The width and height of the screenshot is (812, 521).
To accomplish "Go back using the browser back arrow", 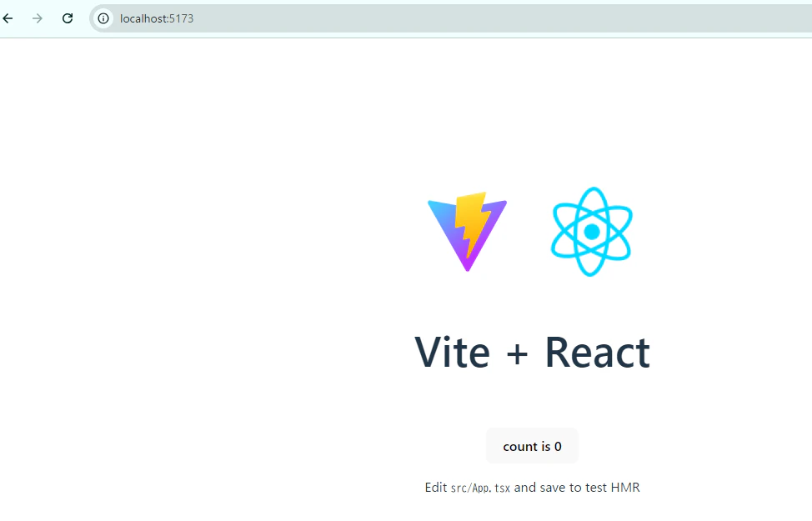I will (x=8, y=18).
